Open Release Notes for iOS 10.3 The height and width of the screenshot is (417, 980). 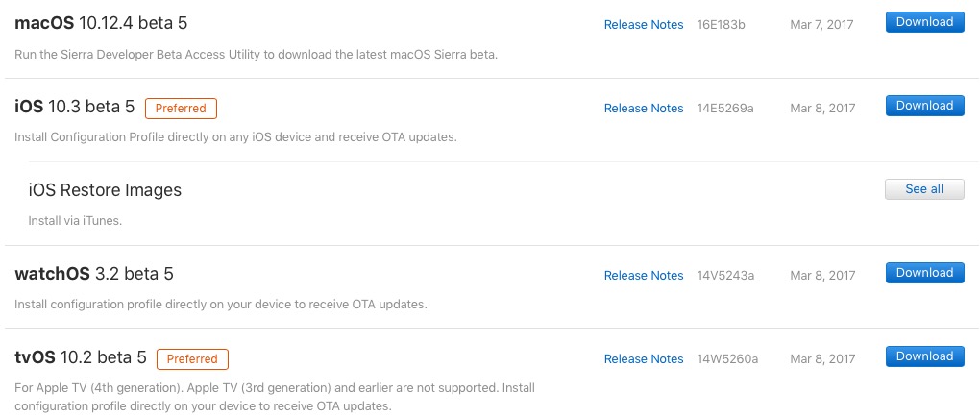[644, 109]
